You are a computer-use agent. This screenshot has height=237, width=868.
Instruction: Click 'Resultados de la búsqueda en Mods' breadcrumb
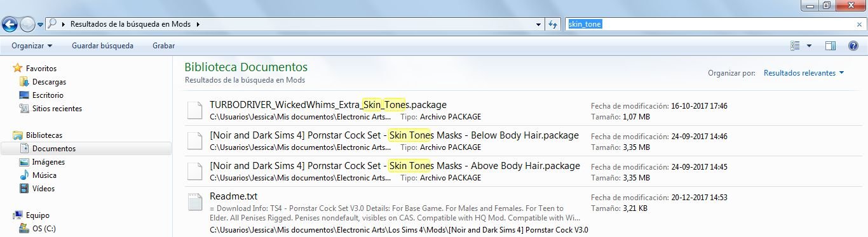click(130, 25)
